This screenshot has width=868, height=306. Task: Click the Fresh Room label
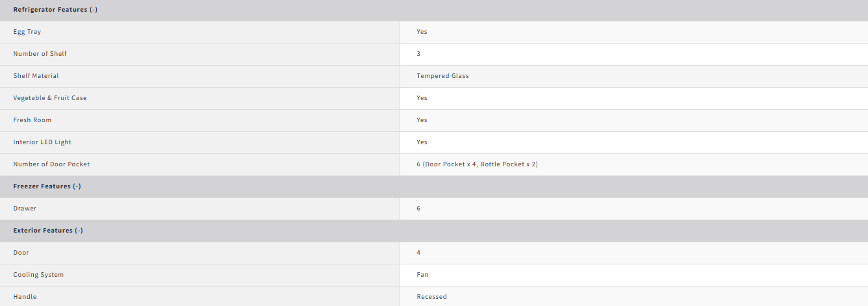(x=32, y=120)
